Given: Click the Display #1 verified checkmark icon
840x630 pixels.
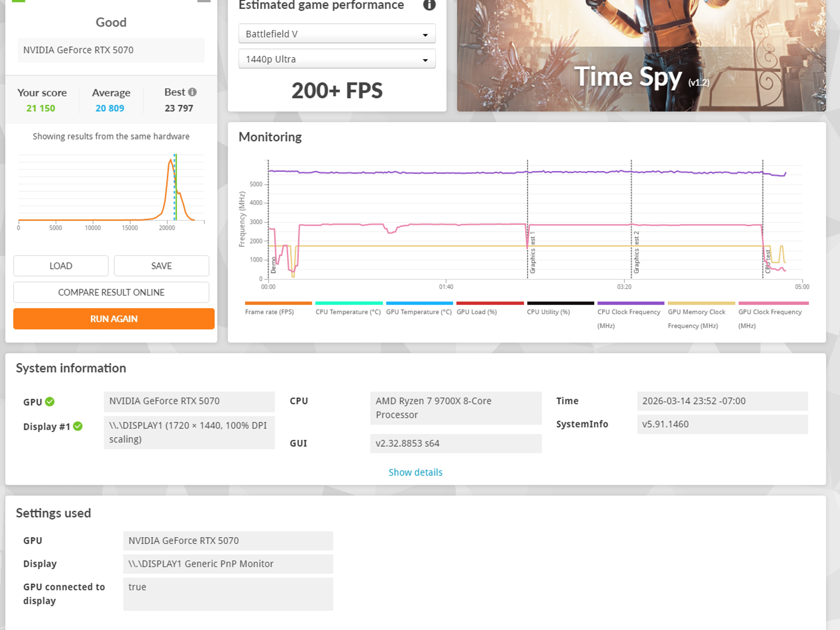Looking at the screenshot, I should (x=78, y=426).
